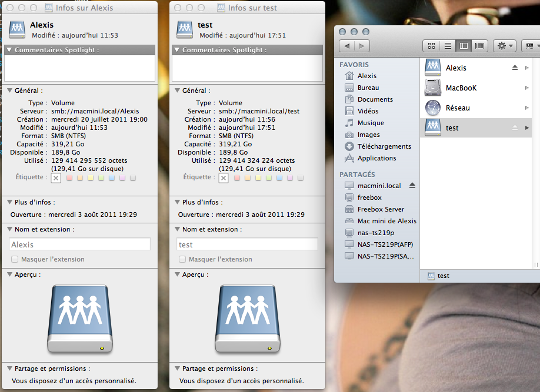This screenshot has width=540, height=392.
Task: Click large preview icon in test window
Action: (x=248, y=319)
